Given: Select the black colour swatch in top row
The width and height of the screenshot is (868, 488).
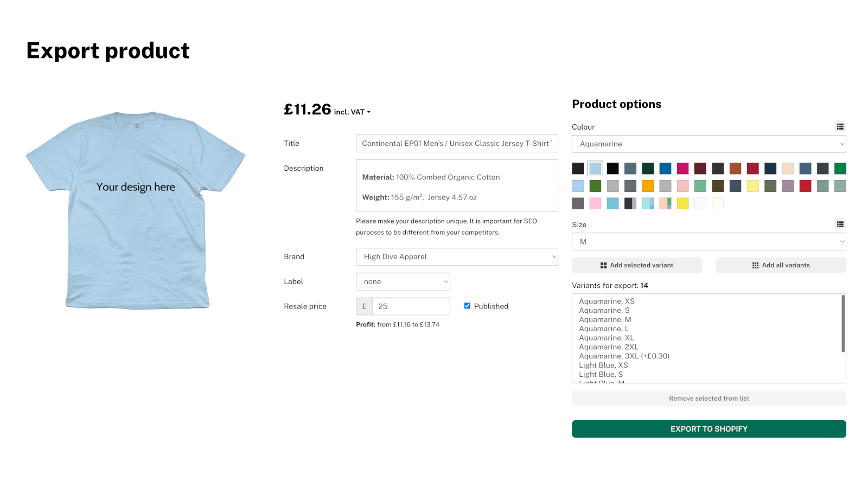Looking at the screenshot, I should click(612, 168).
